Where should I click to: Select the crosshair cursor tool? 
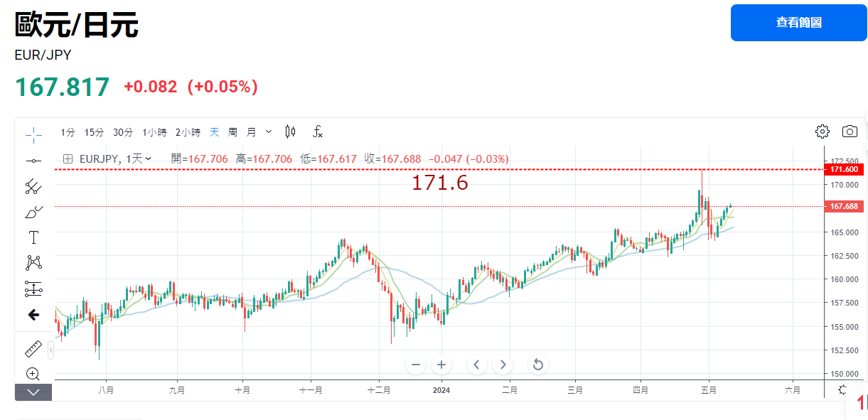[x=33, y=134]
